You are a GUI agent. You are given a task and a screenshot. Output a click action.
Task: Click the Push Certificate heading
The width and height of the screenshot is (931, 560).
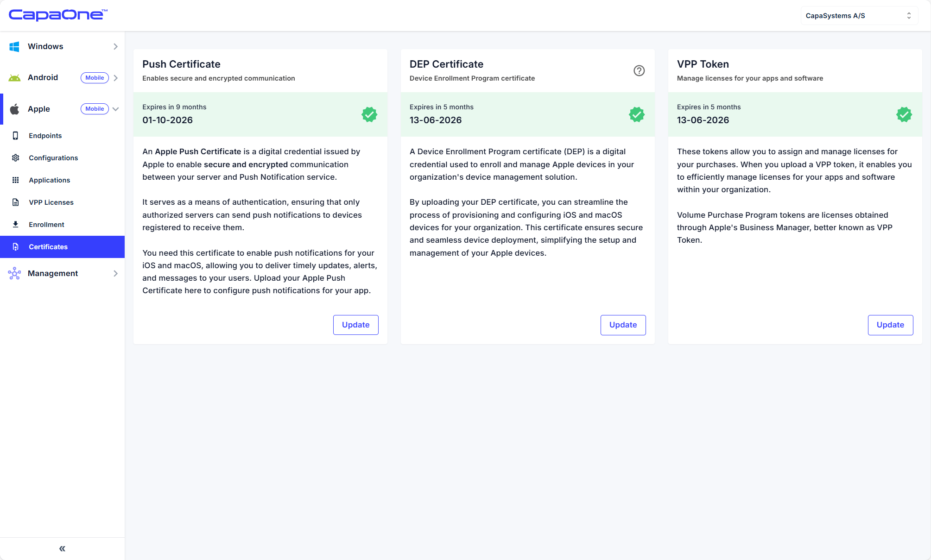pyautogui.click(x=181, y=64)
